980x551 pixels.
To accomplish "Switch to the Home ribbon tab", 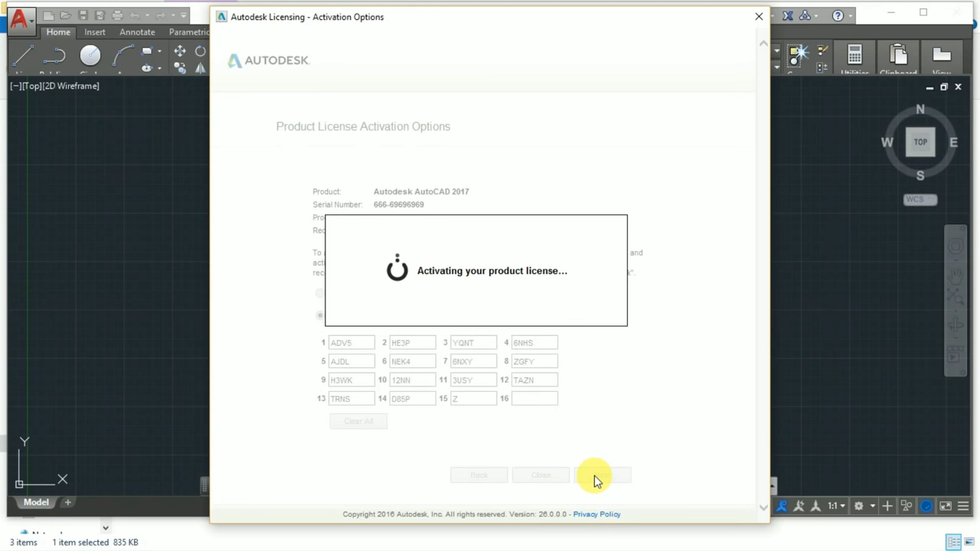I will (58, 32).
